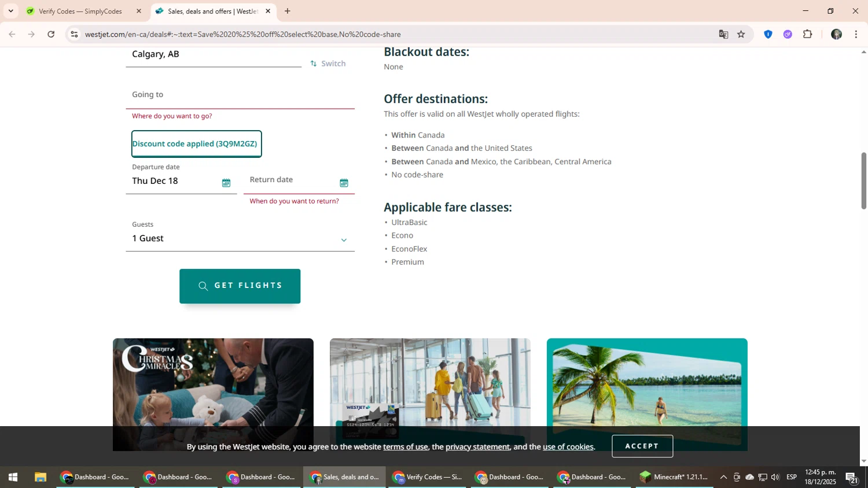Open departure date calendar picker
The image size is (868, 488).
click(226, 183)
